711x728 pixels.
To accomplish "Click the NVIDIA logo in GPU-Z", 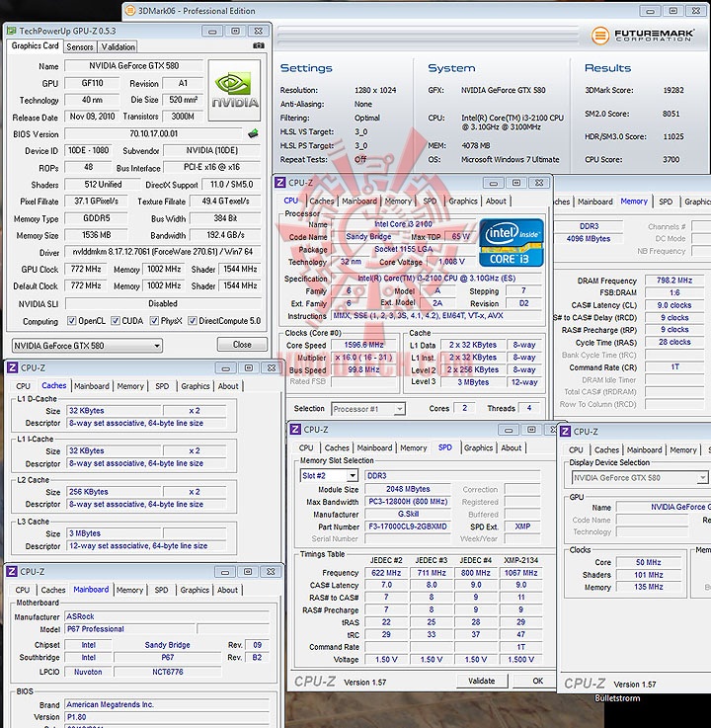I will click(x=234, y=91).
